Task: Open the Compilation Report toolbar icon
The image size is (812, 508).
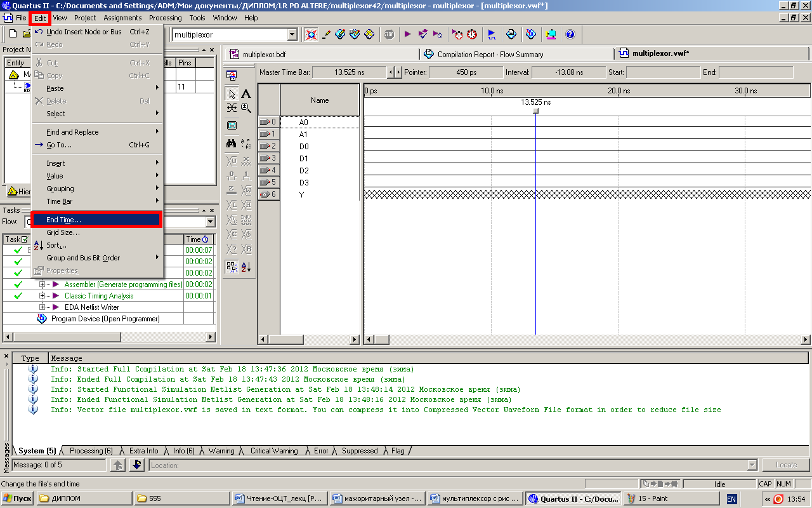Action: coord(511,34)
